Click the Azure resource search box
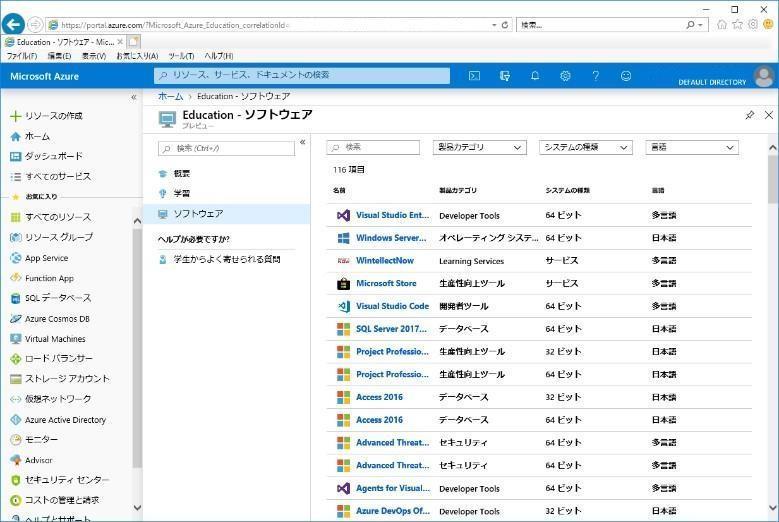The image size is (779, 522). click(x=302, y=75)
